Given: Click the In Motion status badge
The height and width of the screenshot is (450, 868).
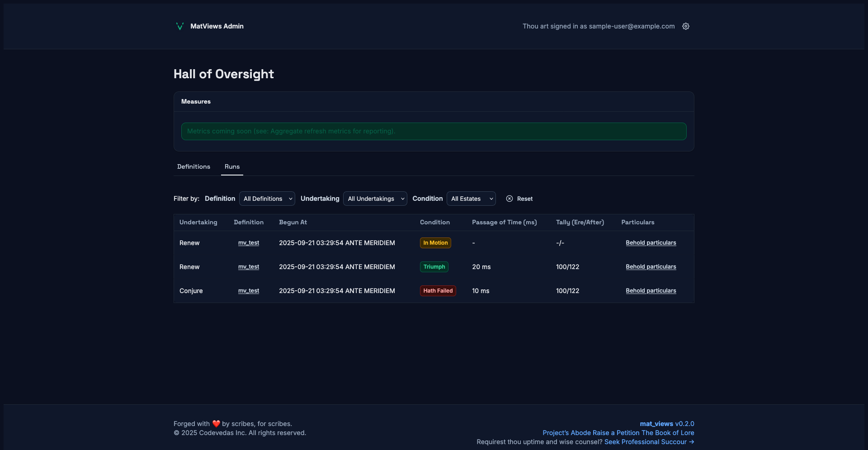Looking at the screenshot, I should tap(435, 243).
